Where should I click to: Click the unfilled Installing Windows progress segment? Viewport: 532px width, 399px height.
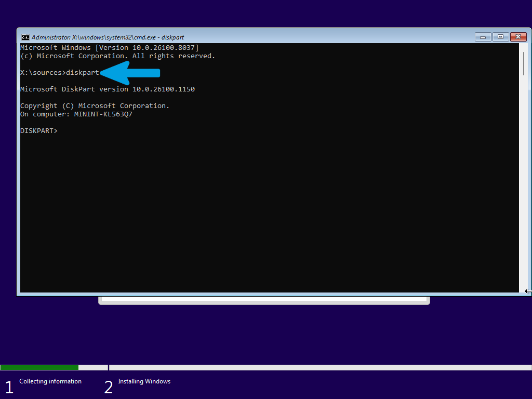(x=320, y=367)
